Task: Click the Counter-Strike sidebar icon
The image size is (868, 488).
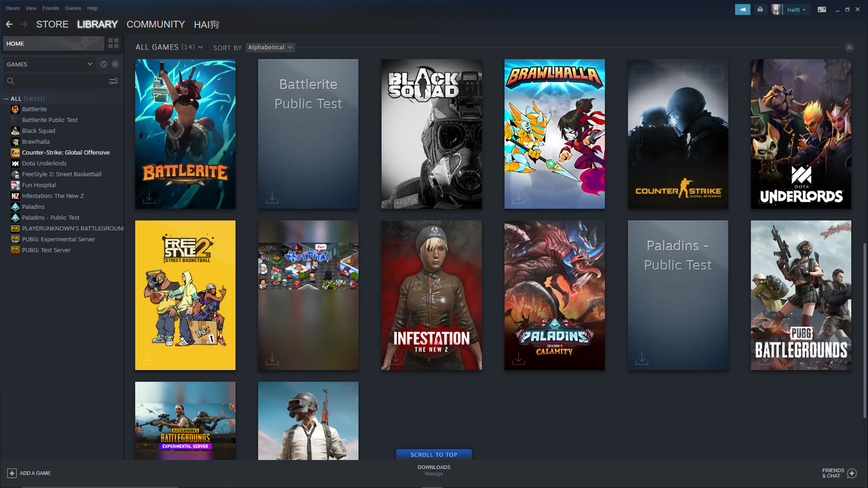Action: [x=16, y=152]
